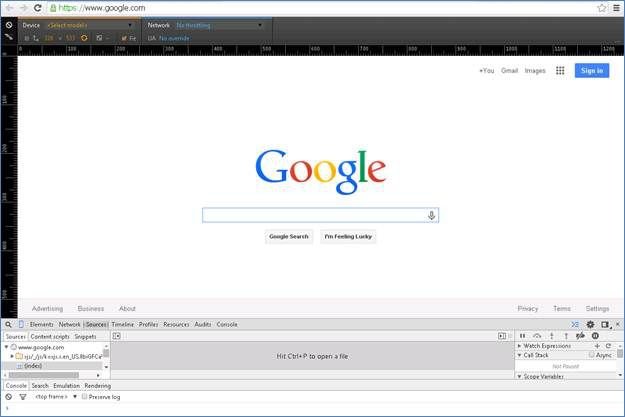The width and height of the screenshot is (625, 417).
Task: Open the top frame context dropdown
Action: (56, 397)
